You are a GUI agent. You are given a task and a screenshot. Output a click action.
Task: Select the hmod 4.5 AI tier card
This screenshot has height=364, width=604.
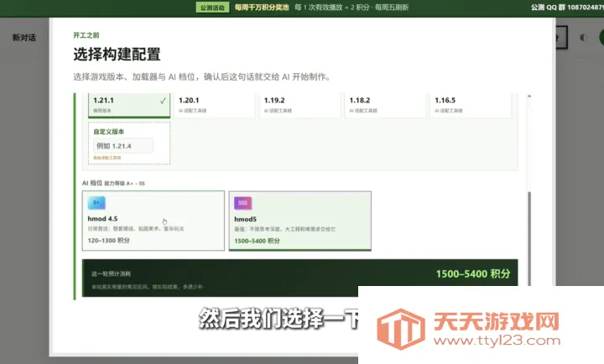(154, 221)
